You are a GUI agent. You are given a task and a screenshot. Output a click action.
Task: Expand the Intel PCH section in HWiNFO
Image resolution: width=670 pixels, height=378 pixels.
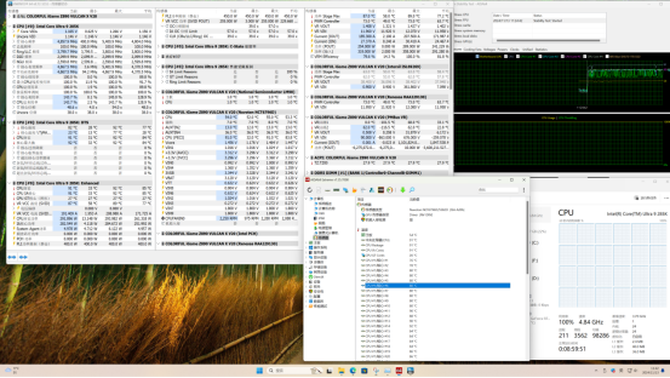point(158,234)
